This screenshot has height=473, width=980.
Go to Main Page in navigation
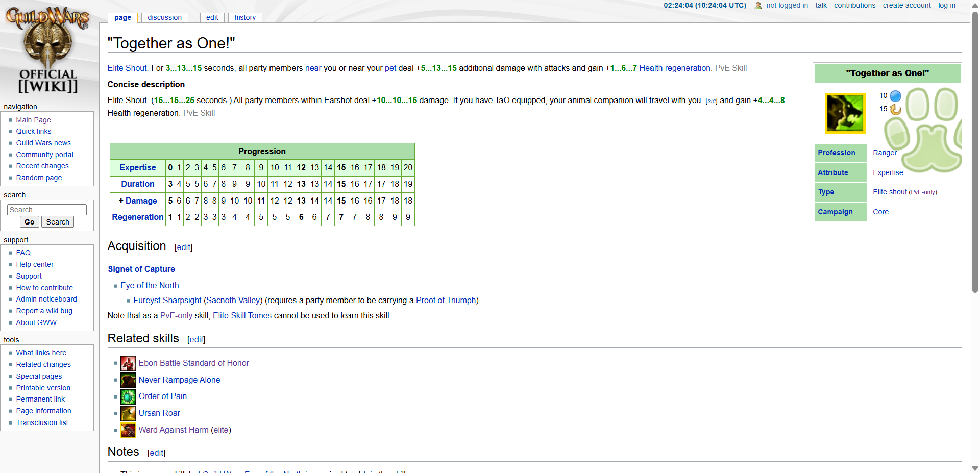click(x=33, y=120)
